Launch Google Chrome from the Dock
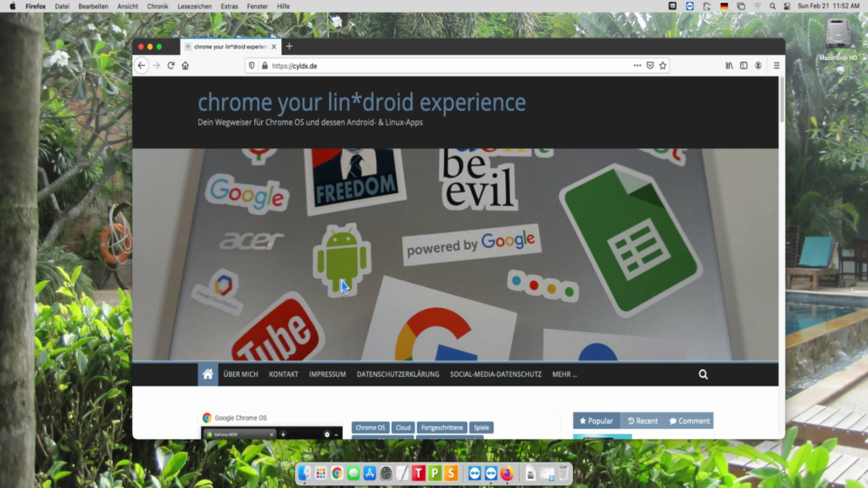Viewport: 868px width, 488px height. tap(337, 474)
